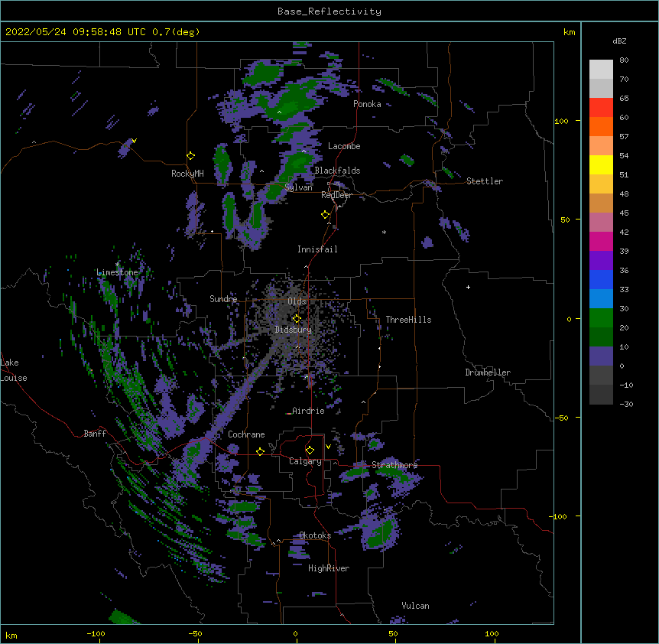Click the -30 dBZ scale value
This screenshot has width=659, height=644.
[x=626, y=404]
